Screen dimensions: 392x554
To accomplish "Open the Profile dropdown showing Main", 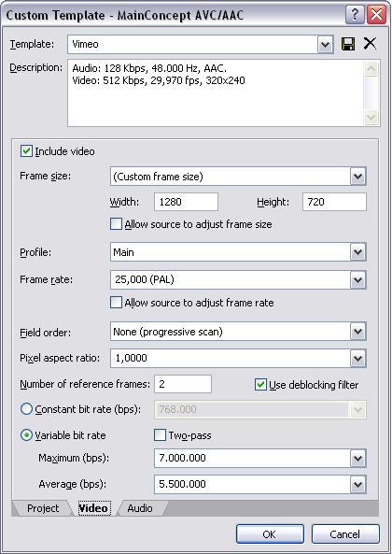I will coord(357,252).
